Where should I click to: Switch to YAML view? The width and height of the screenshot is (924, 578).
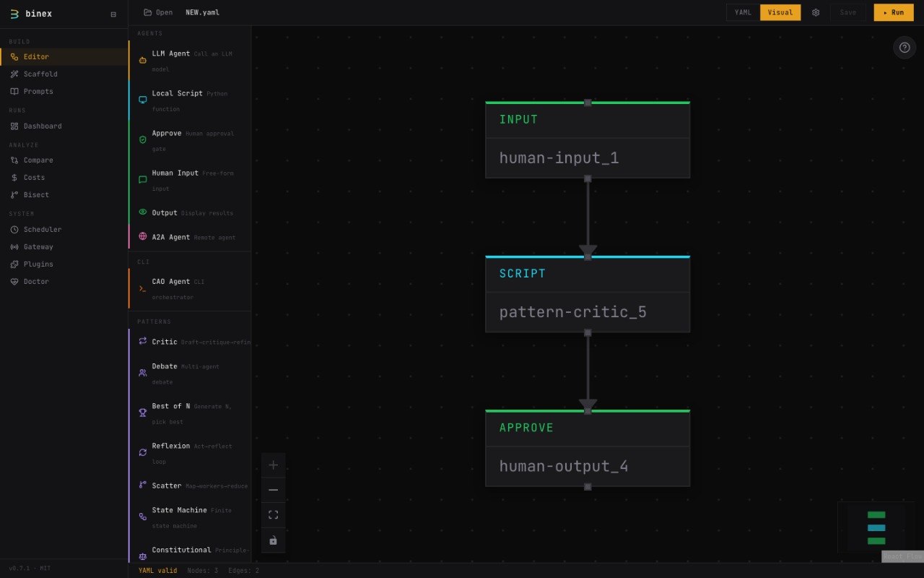pos(743,12)
